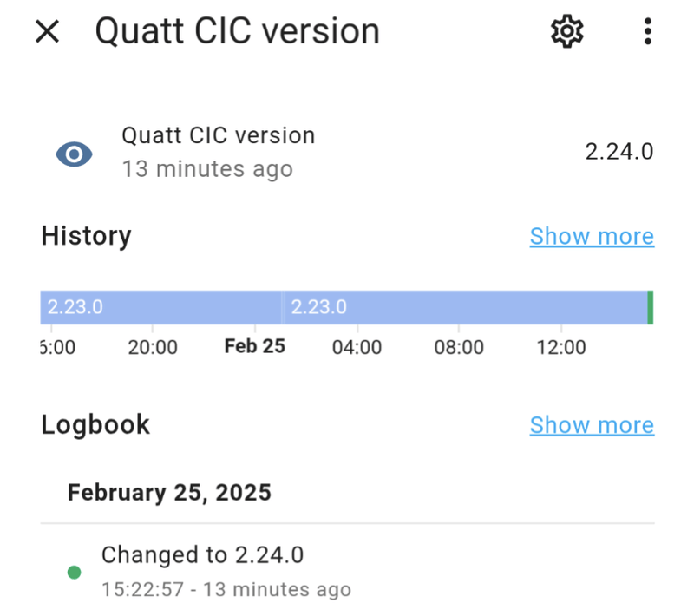Click the Logbook section heading
694x616 pixels.
pyautogui.click(x=95, y=425)
